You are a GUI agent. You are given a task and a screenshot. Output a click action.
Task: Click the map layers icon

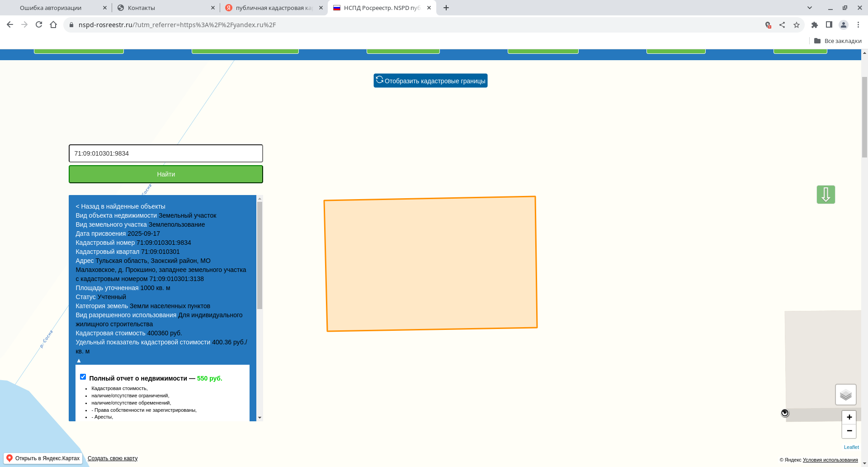click(x=845, y=395)
